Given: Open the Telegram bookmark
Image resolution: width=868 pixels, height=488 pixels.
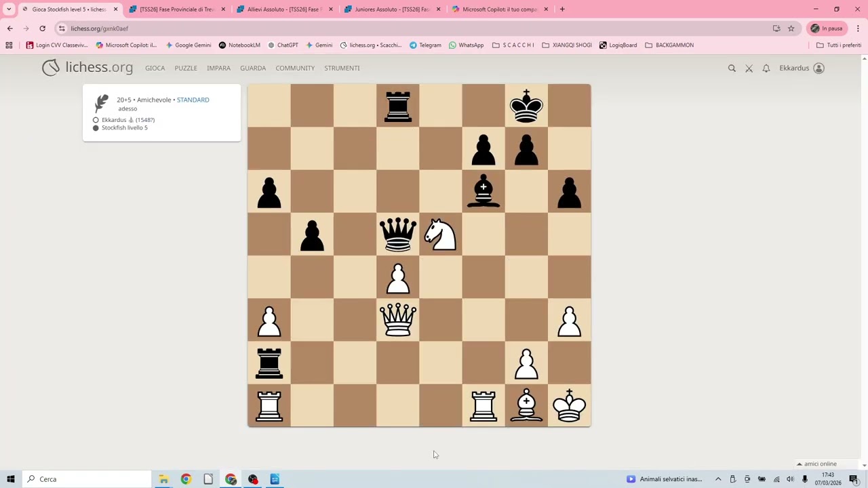Looking at the screenshot, I should click(x=425, y=45).
